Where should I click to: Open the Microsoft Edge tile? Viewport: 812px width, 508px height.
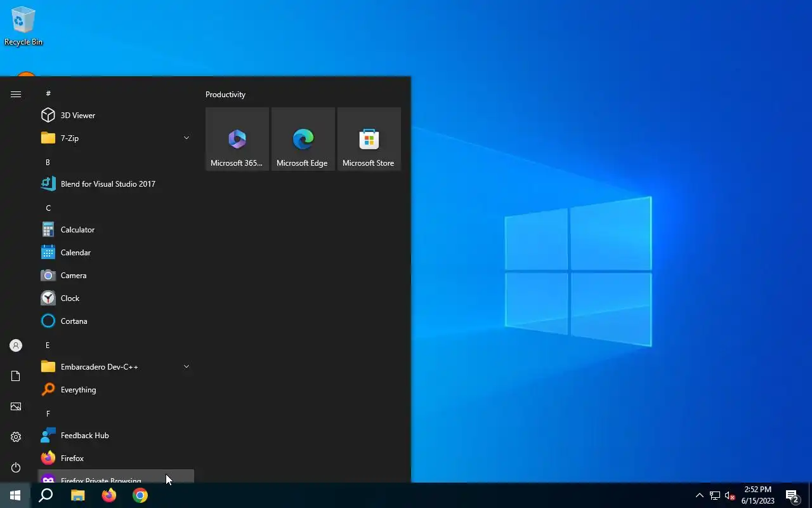tap(303, 139)
